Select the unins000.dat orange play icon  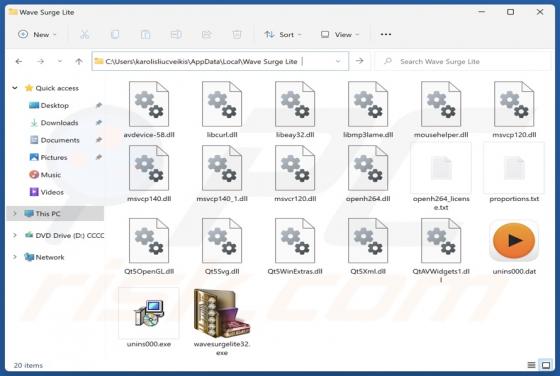514,241
